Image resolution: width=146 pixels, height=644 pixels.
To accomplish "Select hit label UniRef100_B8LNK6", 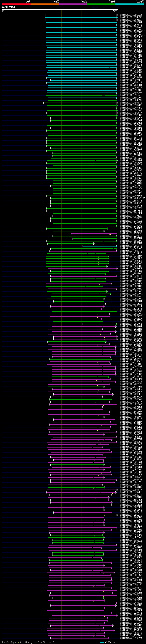I will point(131,58).
